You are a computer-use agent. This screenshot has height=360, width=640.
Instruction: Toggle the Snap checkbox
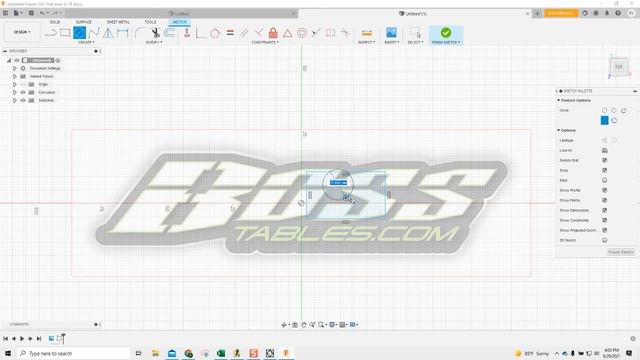pyautogui.click(x=604, y=170)
